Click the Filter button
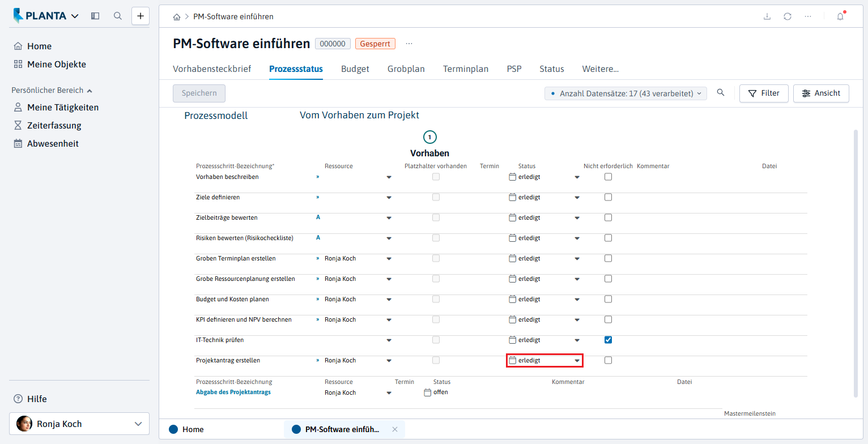The height and width of the screenshot is (444, 868). [764, 93]
